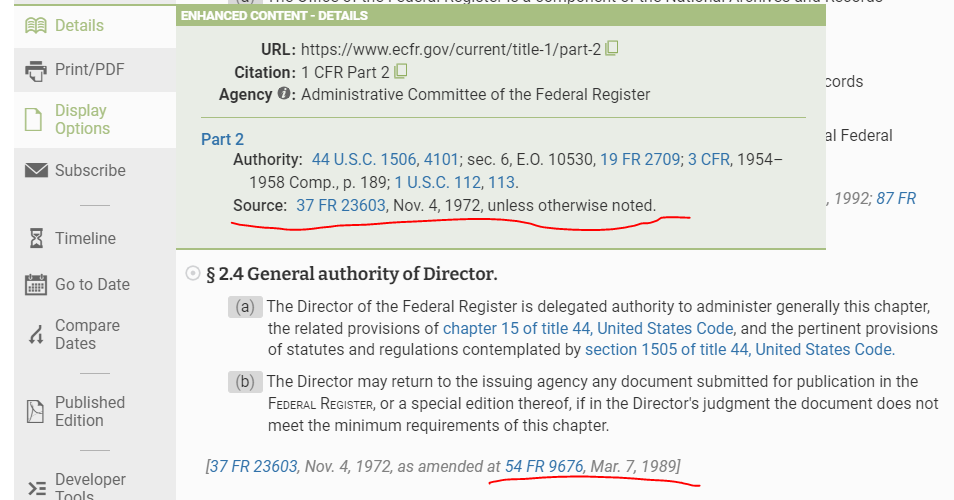Click the Published Edition PDF icon
The width and height of the screenshot is (954, 500).
pos(36,411)
